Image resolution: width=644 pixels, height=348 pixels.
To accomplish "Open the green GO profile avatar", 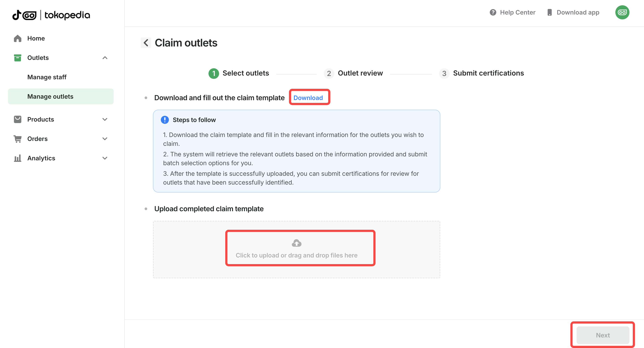I will tap(622, 13).
